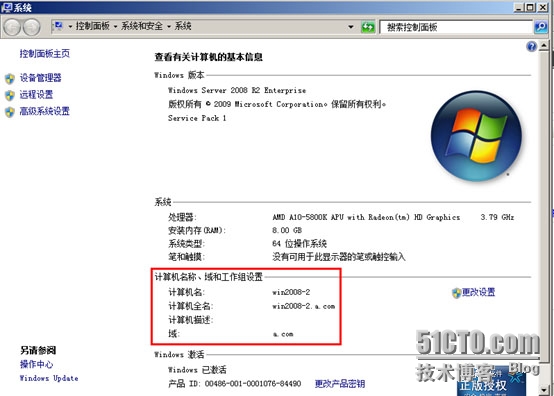This screenshot has width=554, height=396.
Task: Click the Windows Server 2008 R2 Enterprise text
Action: (x=237, y=90)
